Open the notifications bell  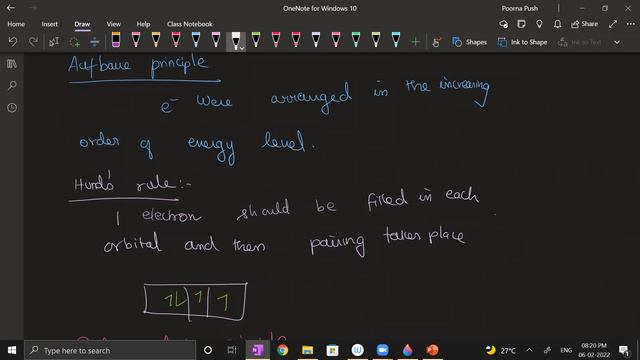(x=557, y=24)
